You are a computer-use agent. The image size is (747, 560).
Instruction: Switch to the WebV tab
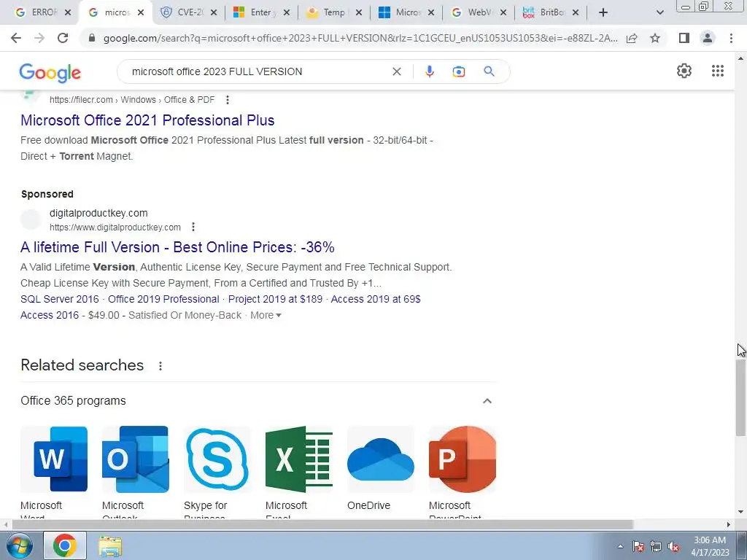(477, 12)
